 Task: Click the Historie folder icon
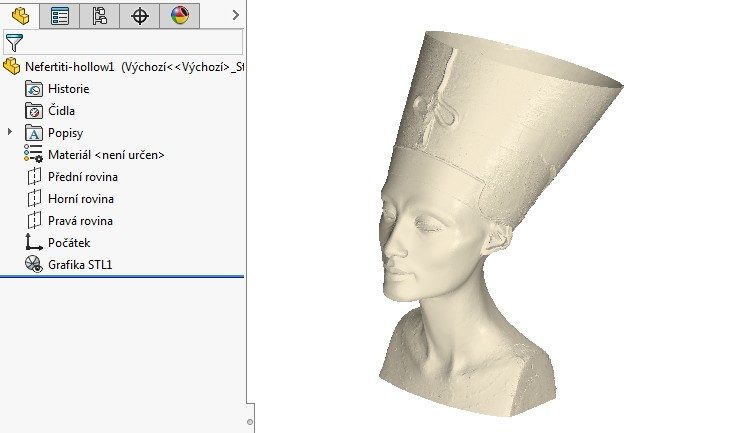33,89
